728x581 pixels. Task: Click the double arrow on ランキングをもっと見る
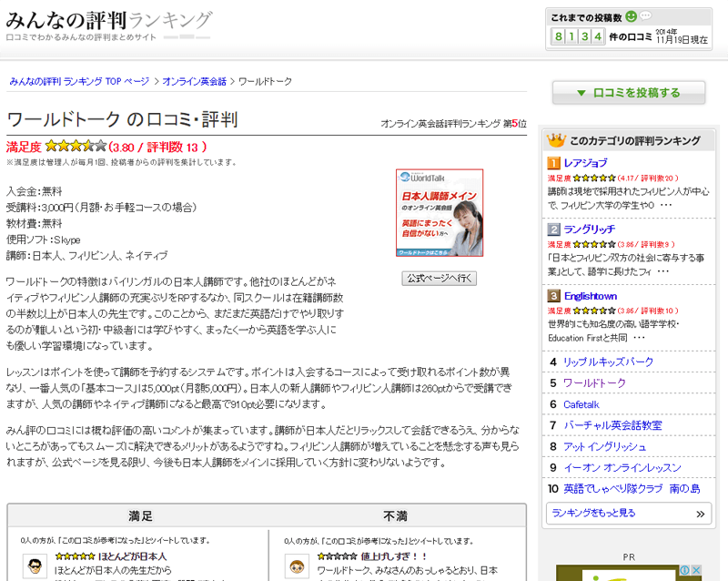point(700,514)
